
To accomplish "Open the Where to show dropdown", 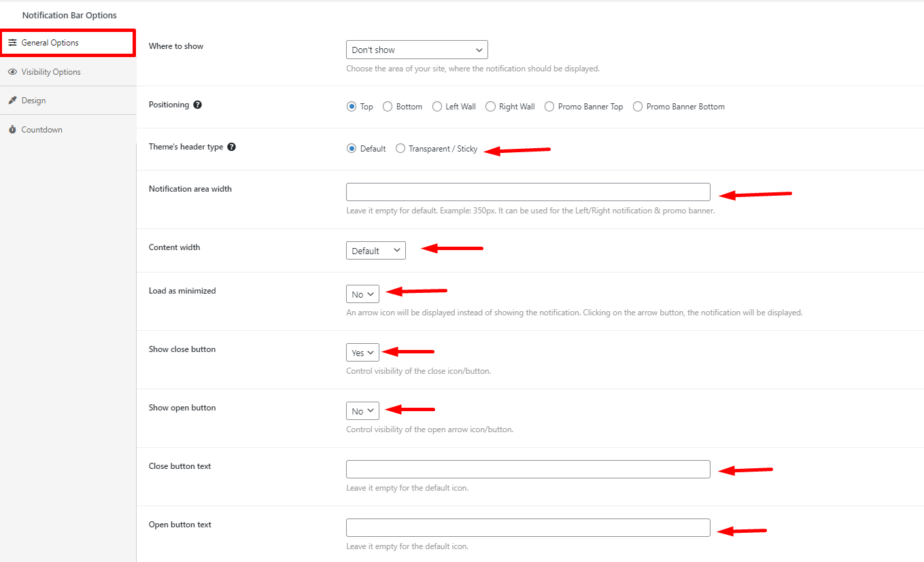I will coord(417,50).
